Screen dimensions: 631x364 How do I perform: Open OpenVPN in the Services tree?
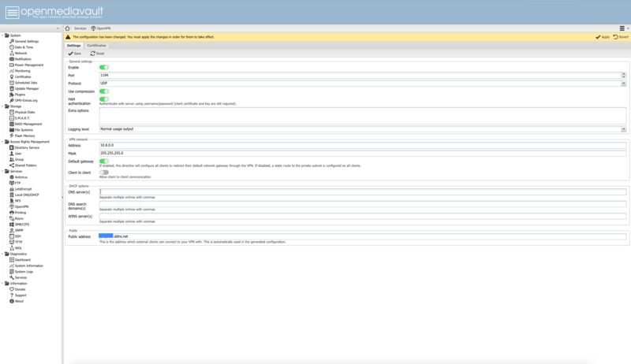[21, 206]
